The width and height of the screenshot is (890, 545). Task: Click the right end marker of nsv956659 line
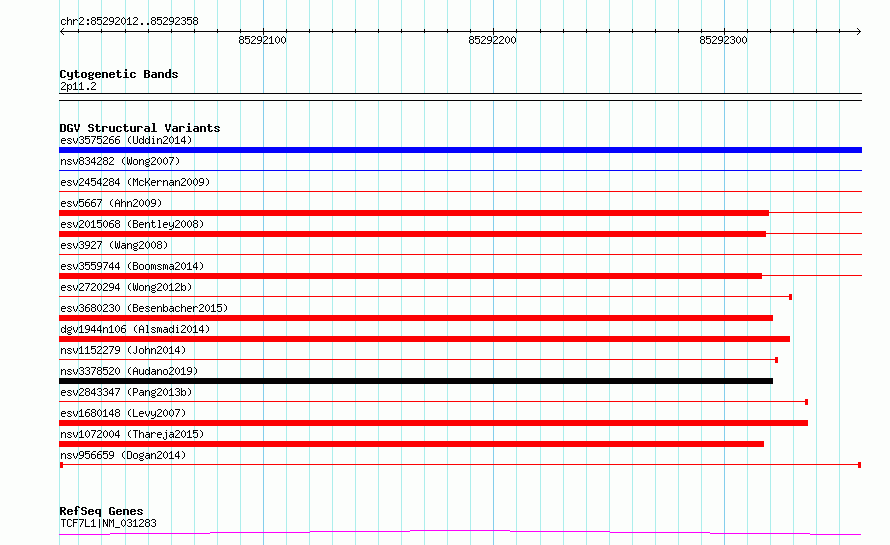[859, 465]
